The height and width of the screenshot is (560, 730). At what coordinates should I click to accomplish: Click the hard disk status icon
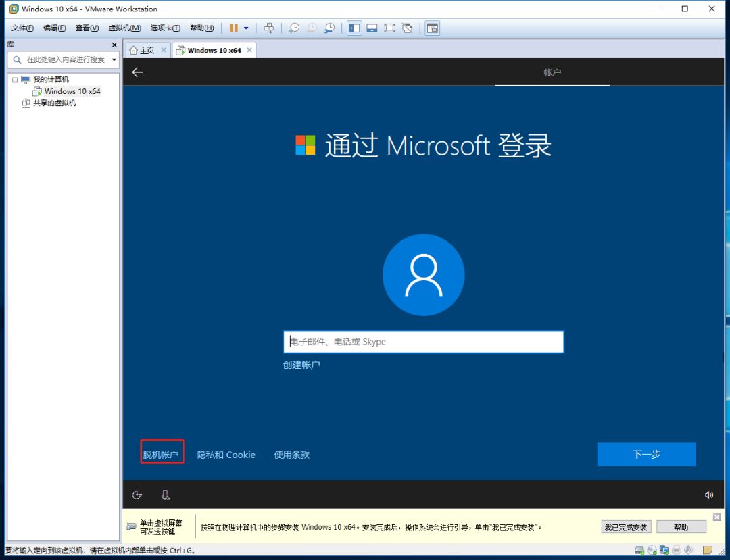(639, 551)
